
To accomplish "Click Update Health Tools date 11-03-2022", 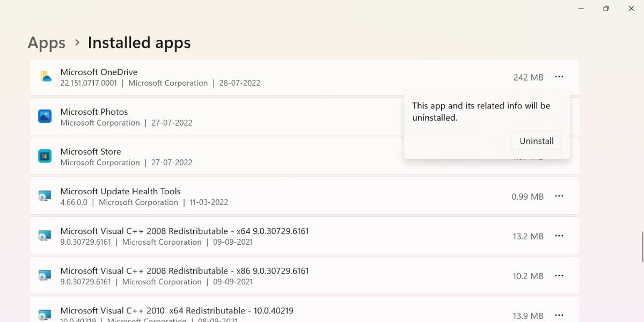I will point(209,202).
